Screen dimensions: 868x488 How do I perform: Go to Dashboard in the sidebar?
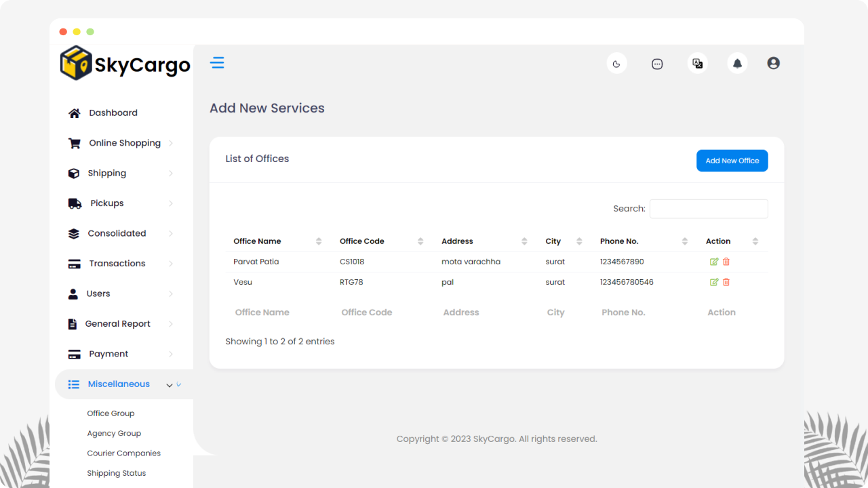pyautogui.click(x=113, y=113)
